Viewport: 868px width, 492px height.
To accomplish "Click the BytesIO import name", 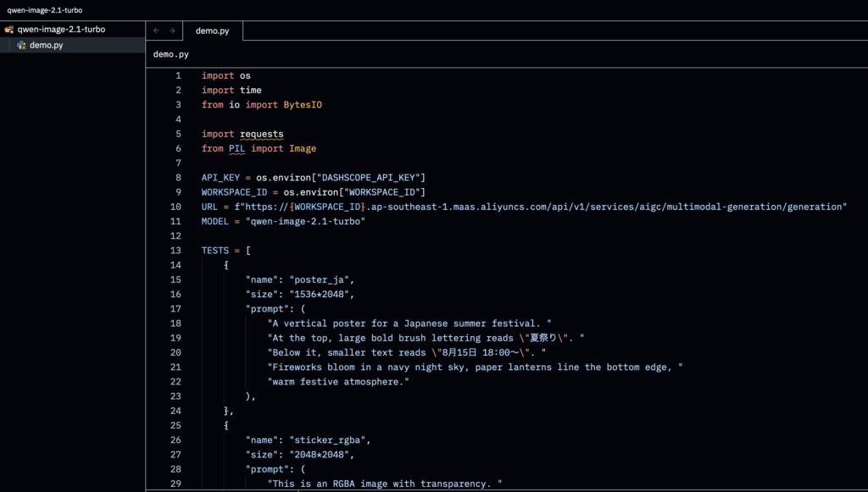I will [x=303, y=104].
